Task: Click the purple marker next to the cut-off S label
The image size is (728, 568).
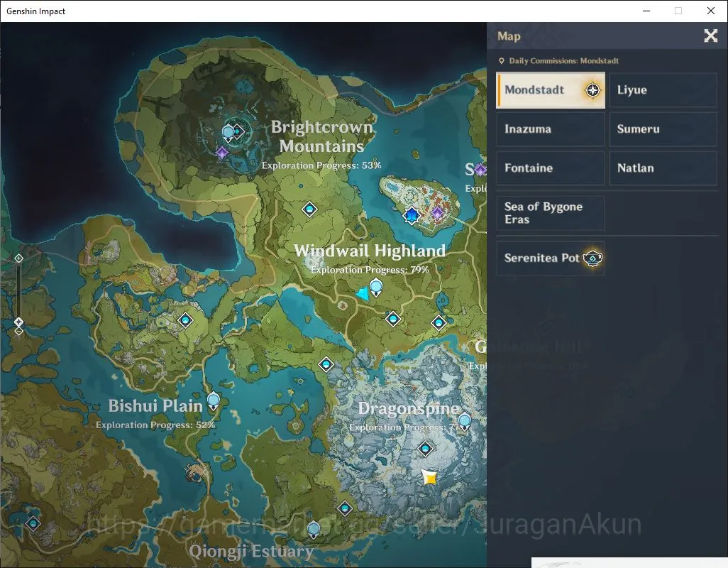Action: [480, 170]
